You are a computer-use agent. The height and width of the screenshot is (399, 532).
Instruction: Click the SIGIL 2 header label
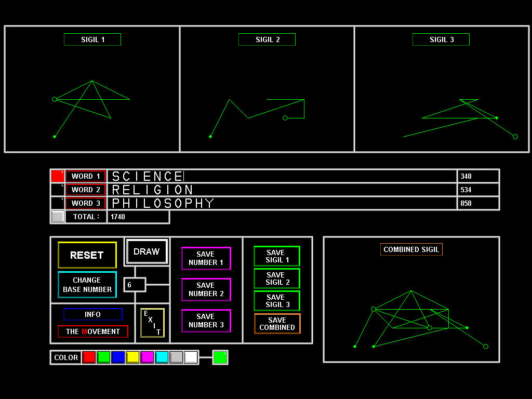click(267, 39)
